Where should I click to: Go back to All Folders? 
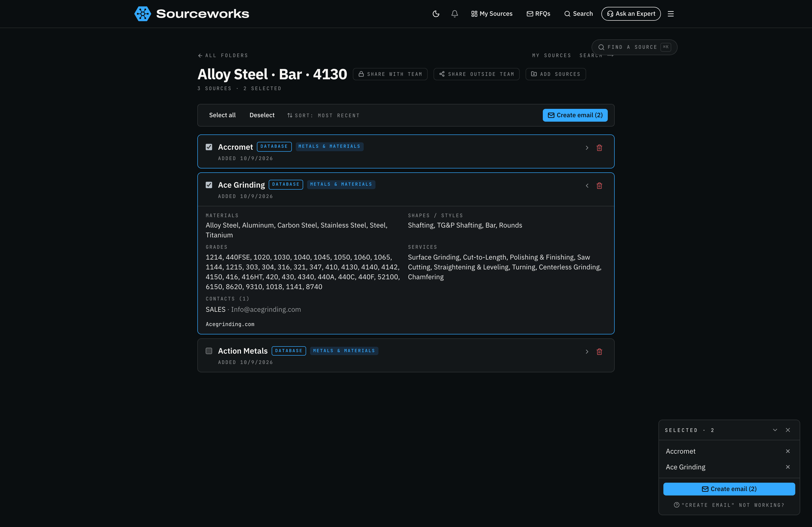pyautogui.click(x=223, y=55)
